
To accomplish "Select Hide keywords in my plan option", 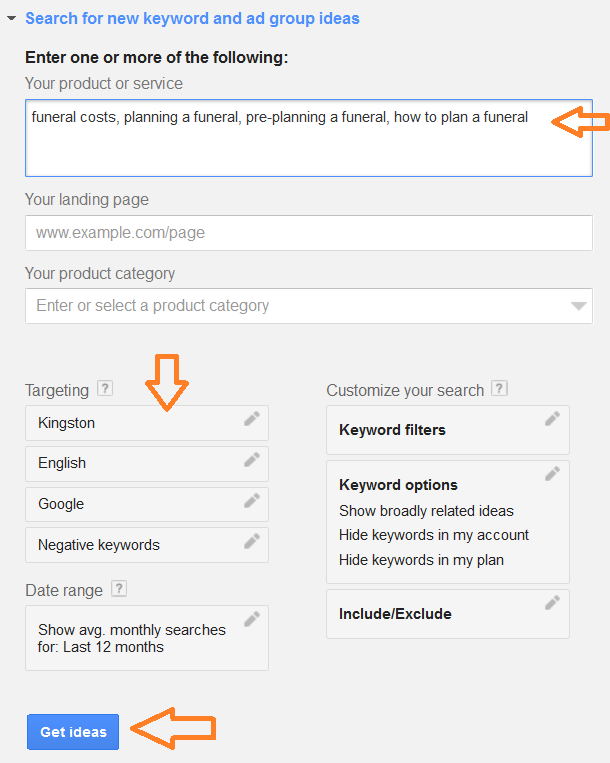I will point(421,560).
